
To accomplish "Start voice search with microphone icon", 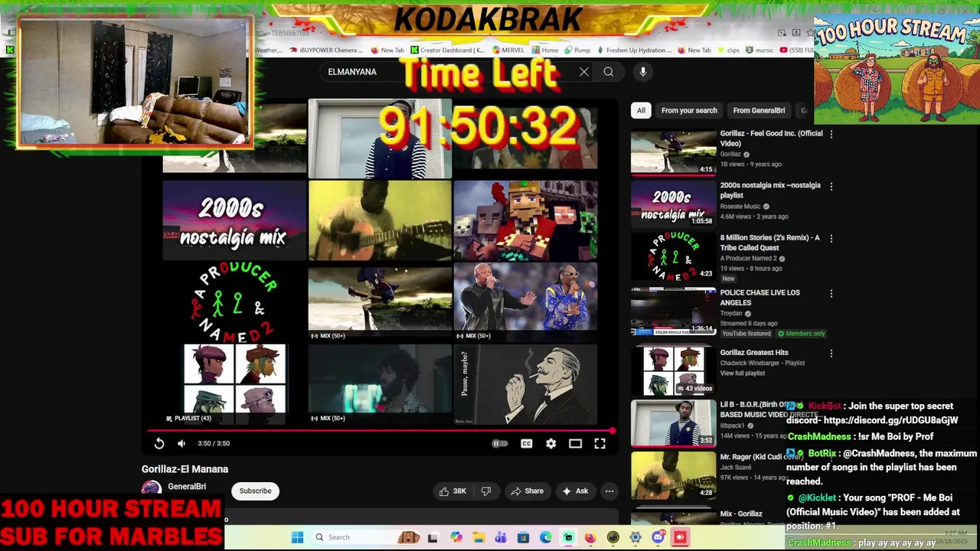I will pos(643,72).
